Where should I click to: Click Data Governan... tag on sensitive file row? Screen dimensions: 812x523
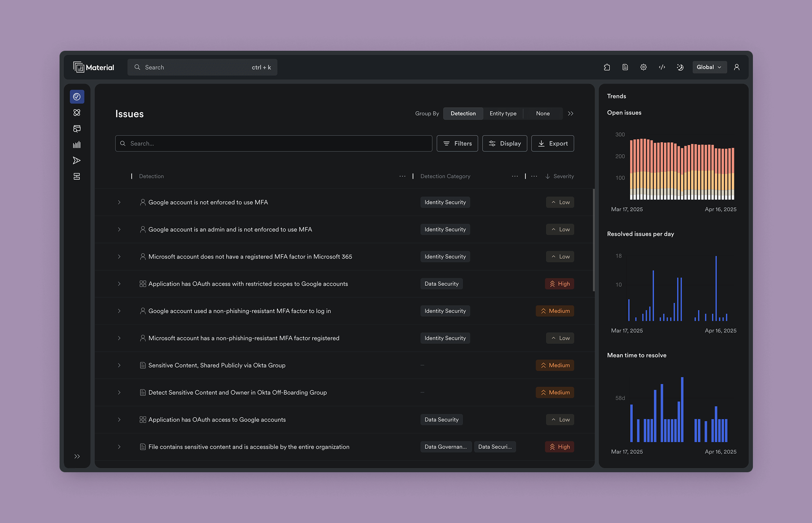(x=446, y=447)
